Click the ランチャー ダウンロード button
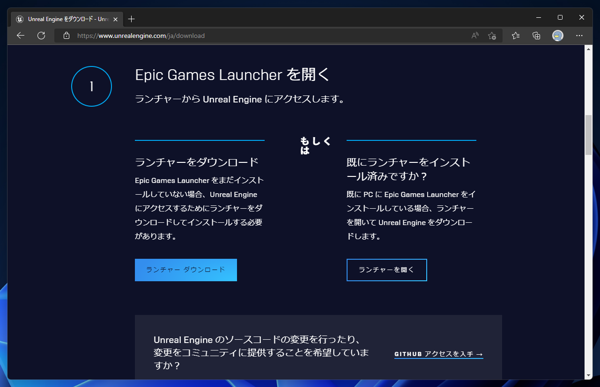The width and height of the screenshot is (600, 387). pyautogui.click(x=186, y=270)
